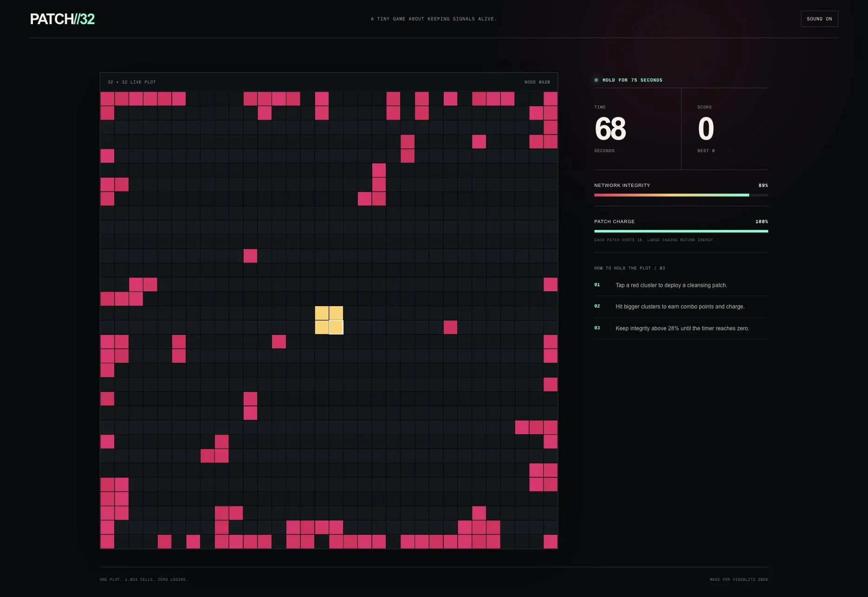Click the tagline 'A TINY GAME ABOUT KEEPING SIGNALS ALIVE.'

434,19
